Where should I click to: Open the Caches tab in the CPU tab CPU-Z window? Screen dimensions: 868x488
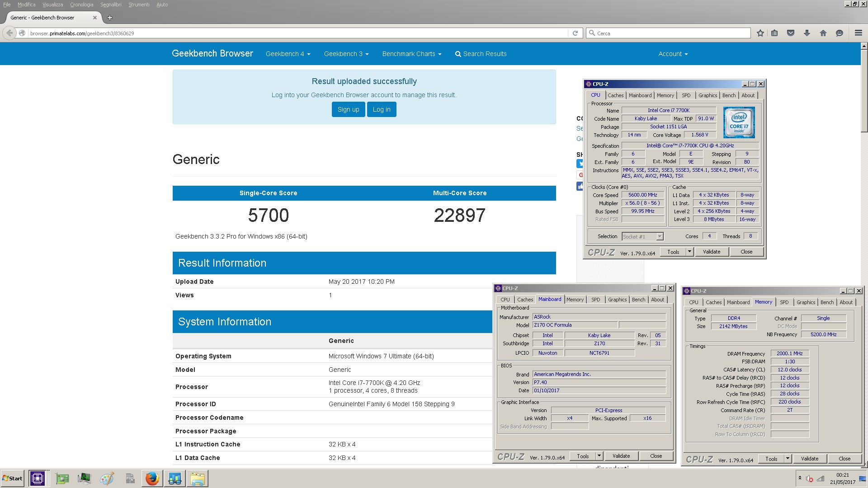[615, 95]
